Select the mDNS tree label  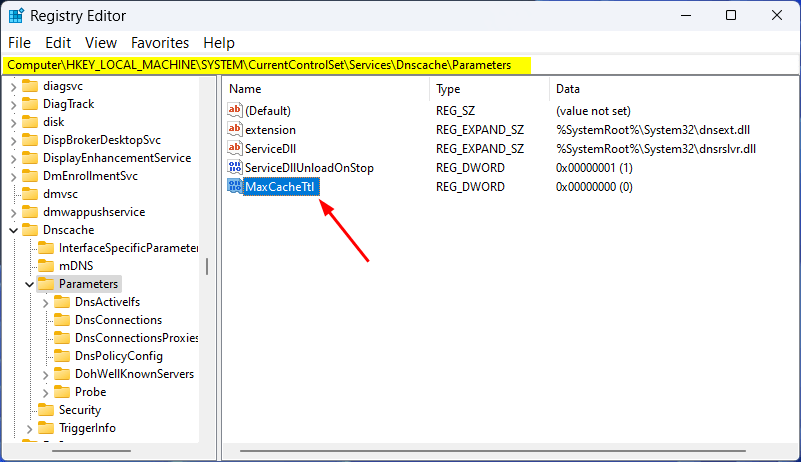click(x=76, y=266)
